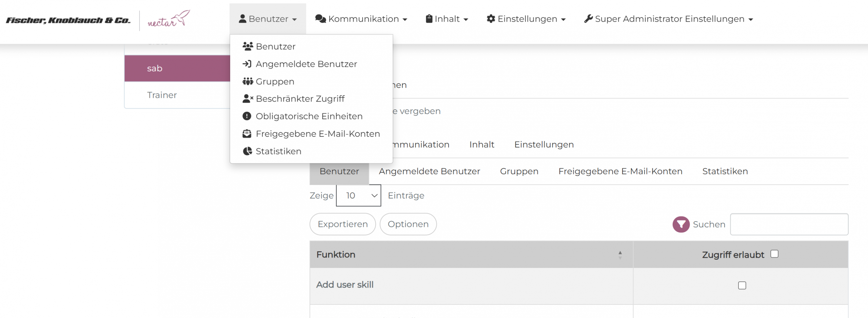
Task: Click the Angemeldete Benutzer sign-in arrow icon
Action: pos(247,64)
